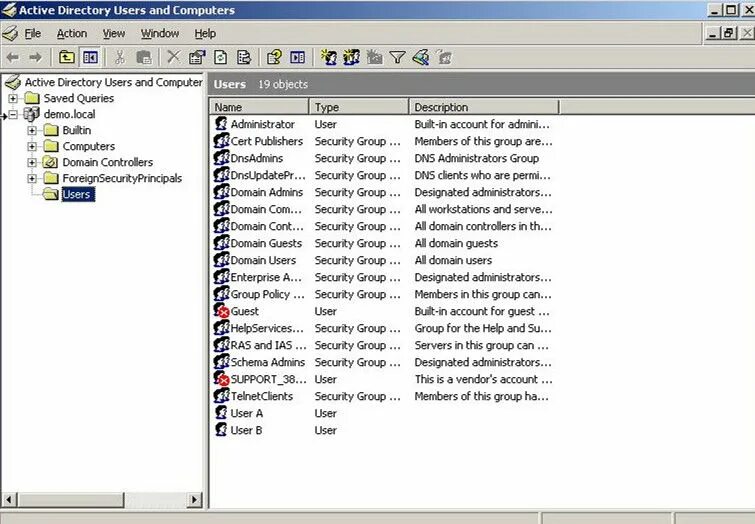The height and width of the screenshot is (524, 755).
Task: Open the Action menu
Action: click(72, 34)
